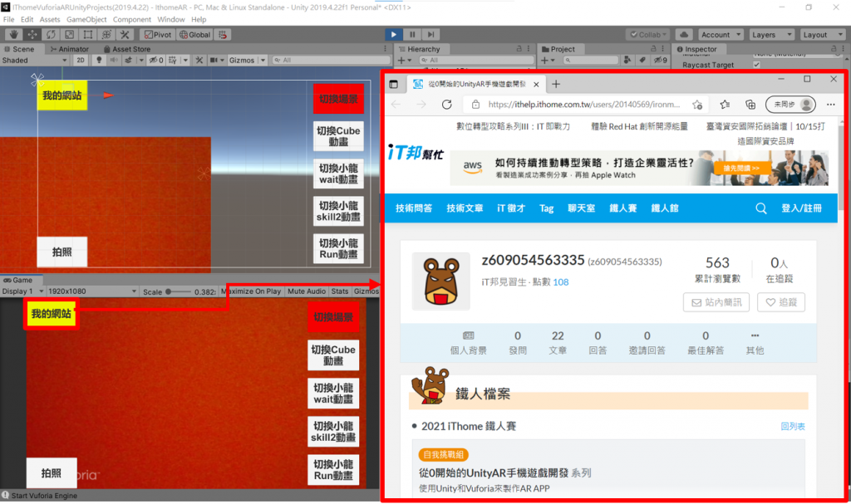Toggle 2D mode in Scene view
Viewport: 851px width, 504px height.
(81, 61)
